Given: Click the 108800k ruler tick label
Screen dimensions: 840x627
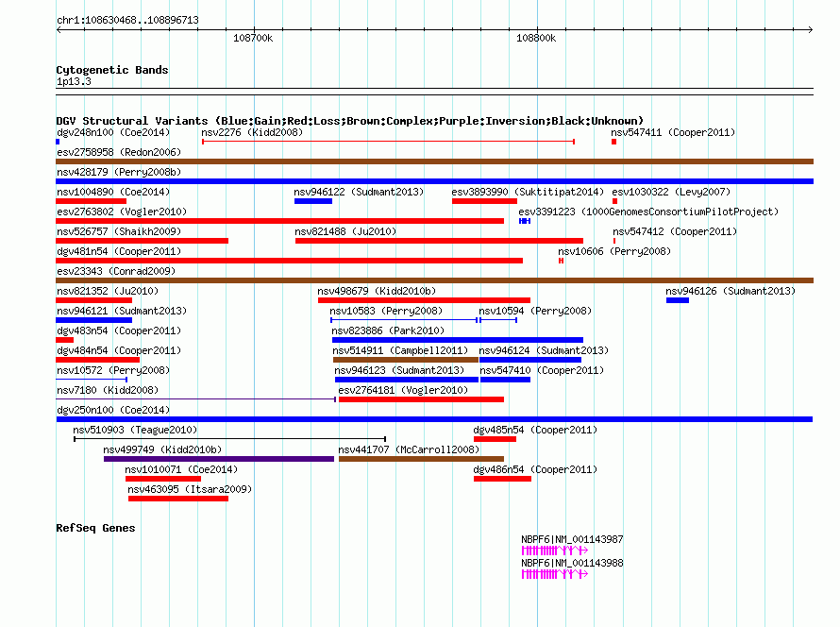Looking at the screenshot, I should 536,38.
